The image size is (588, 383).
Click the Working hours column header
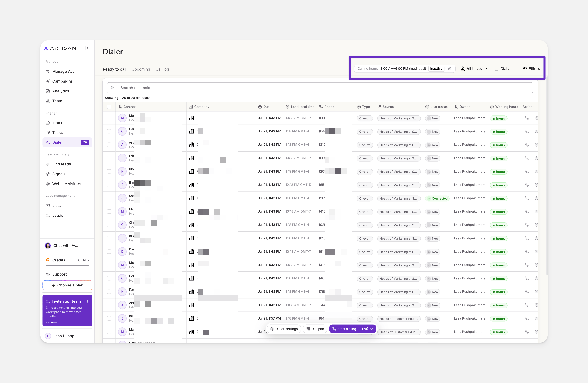coord(504,107)
